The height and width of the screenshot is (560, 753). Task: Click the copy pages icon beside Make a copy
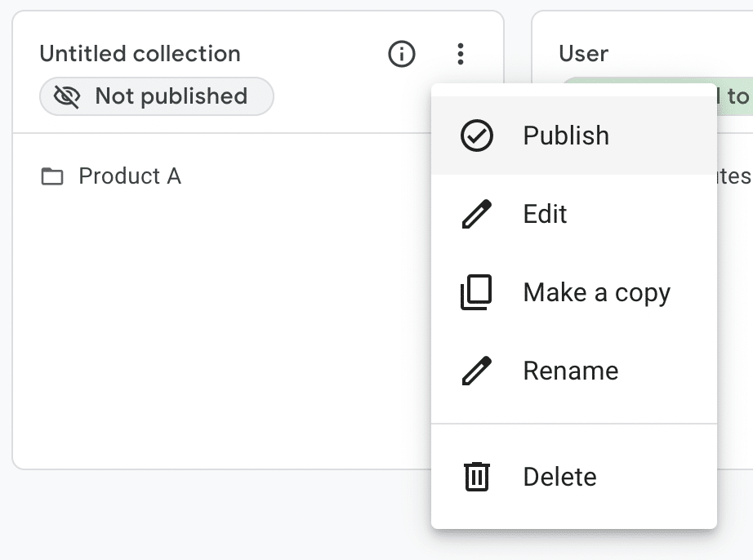pos(477,292)
